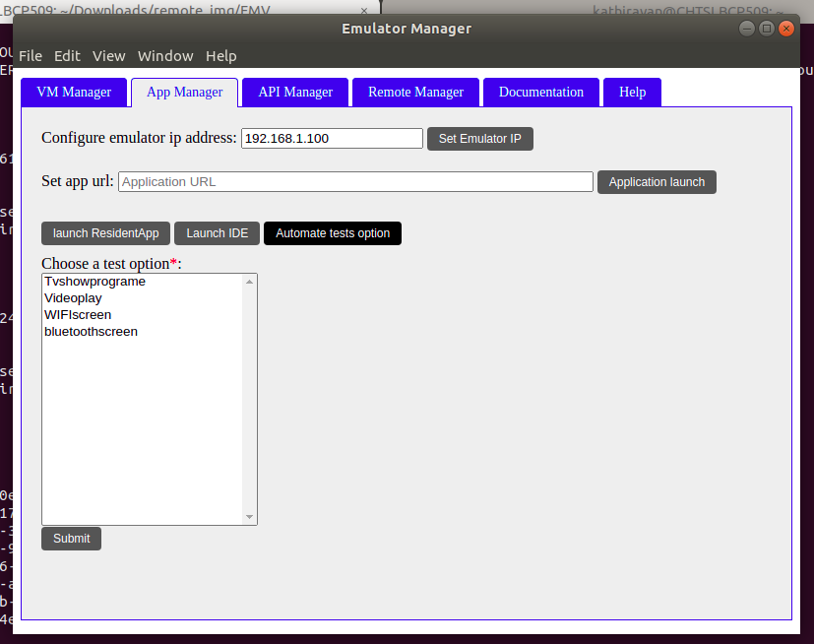Submit the selected test option

coord(71,539)
